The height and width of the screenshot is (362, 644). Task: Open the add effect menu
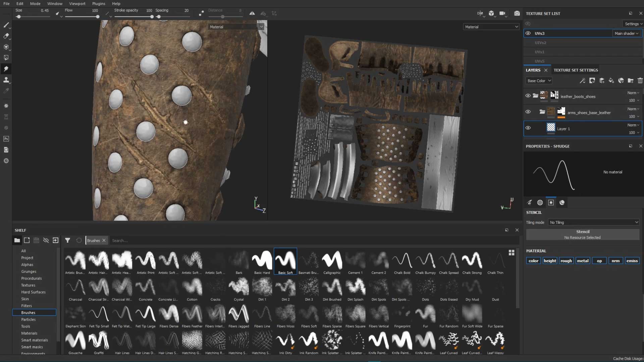pos(583,80)
